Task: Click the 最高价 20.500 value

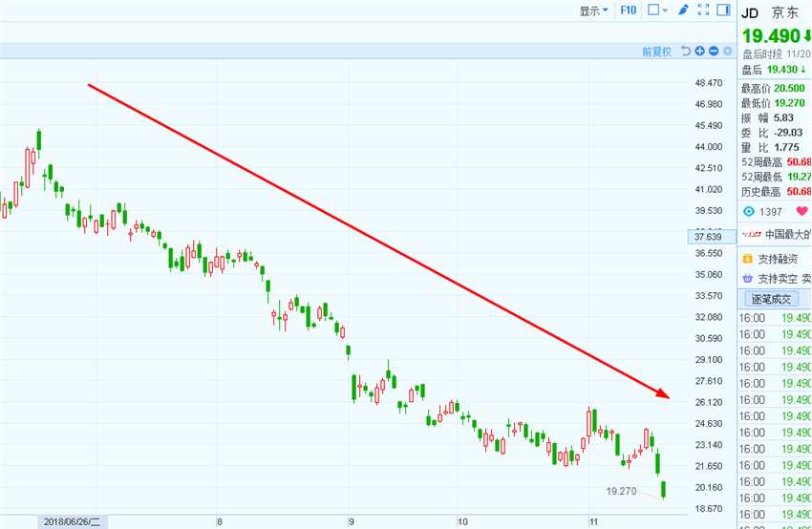Action: click(789, 88)
